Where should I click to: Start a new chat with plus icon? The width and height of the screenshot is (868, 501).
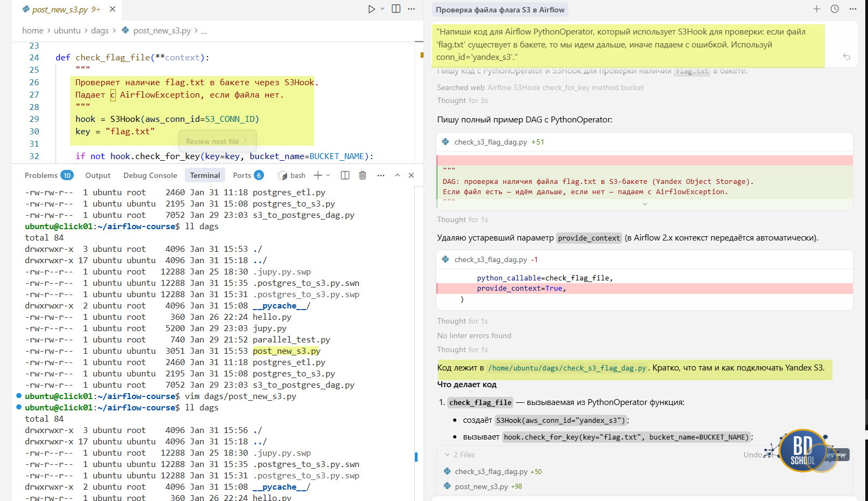click(817, 9)
